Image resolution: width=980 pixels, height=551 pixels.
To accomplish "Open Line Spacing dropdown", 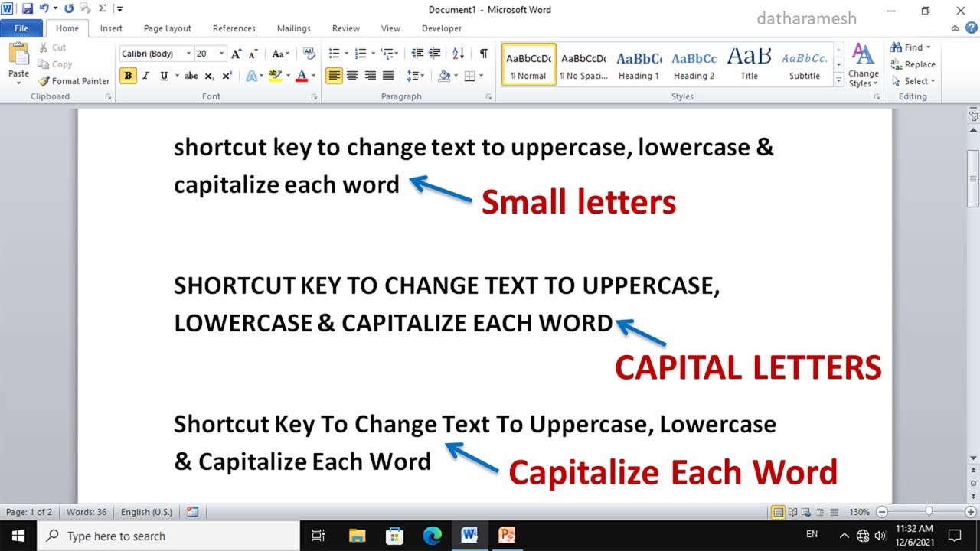I will (x=415, y=76).
